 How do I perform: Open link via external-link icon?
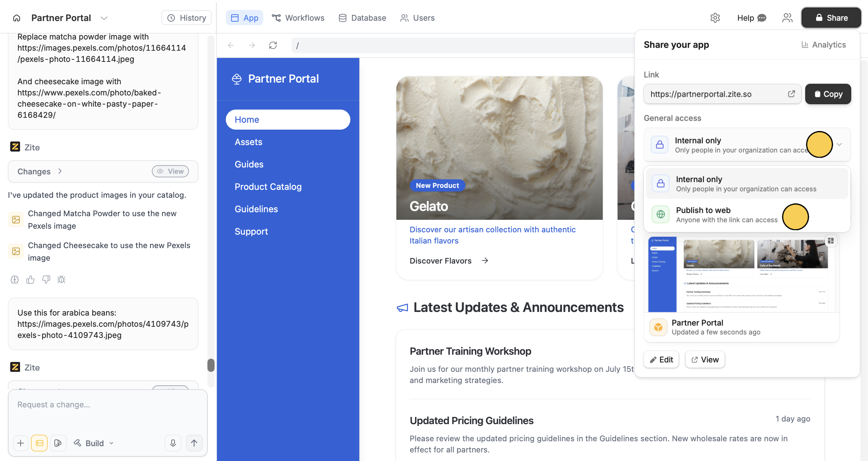tap(791, 94)
